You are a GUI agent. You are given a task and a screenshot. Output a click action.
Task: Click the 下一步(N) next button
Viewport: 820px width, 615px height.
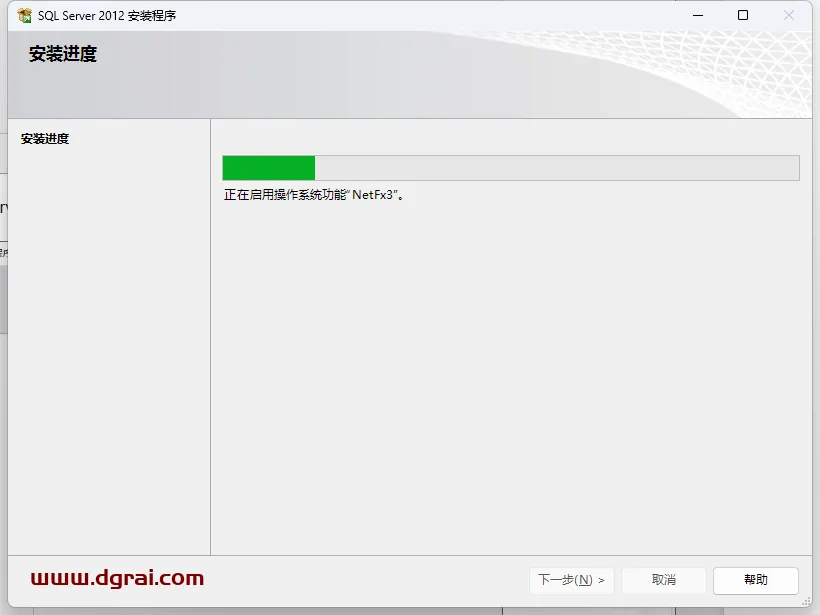(572, 580)
